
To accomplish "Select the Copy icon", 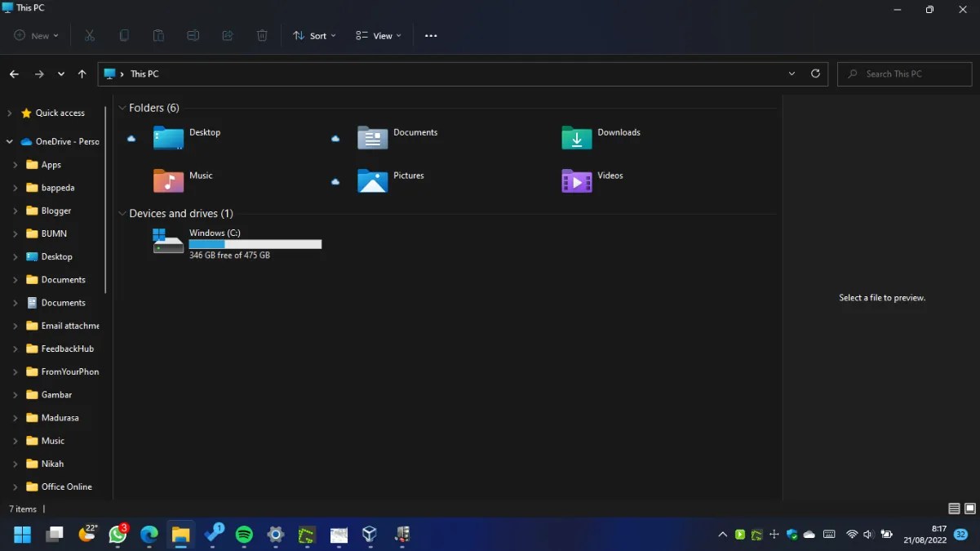I will (124, 35).
